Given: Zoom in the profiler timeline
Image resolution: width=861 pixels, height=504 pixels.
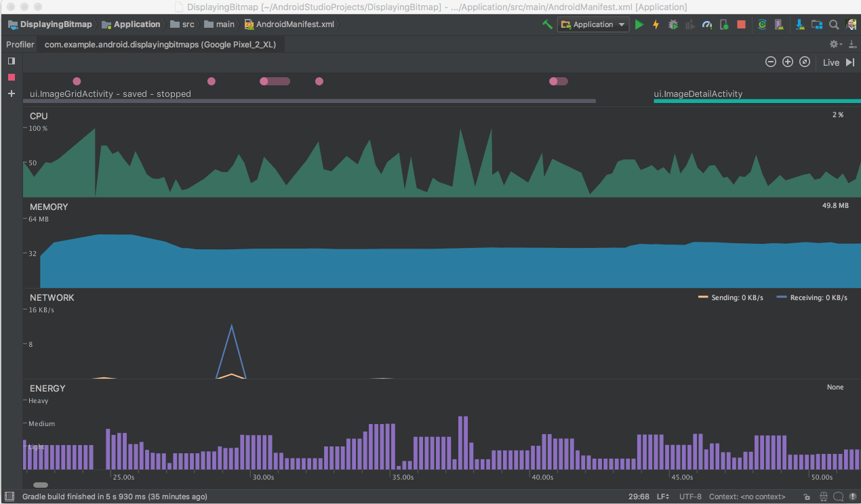Looking at the screenshot, I should (x=788, y=62).
